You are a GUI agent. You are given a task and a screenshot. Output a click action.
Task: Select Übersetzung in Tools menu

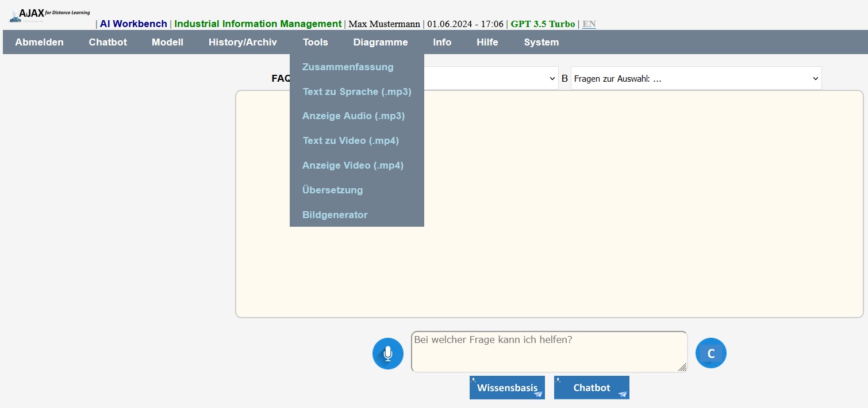(332, 190)
